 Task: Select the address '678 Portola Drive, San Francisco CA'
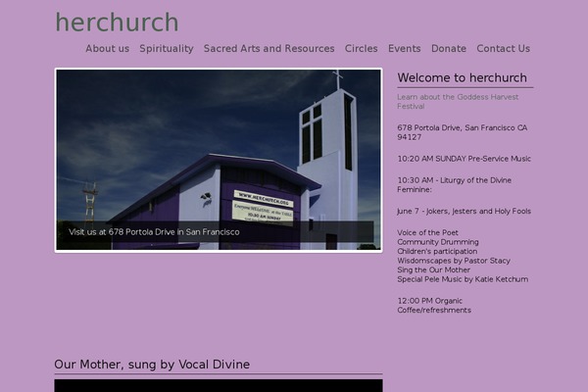click(x=462, y=128)
